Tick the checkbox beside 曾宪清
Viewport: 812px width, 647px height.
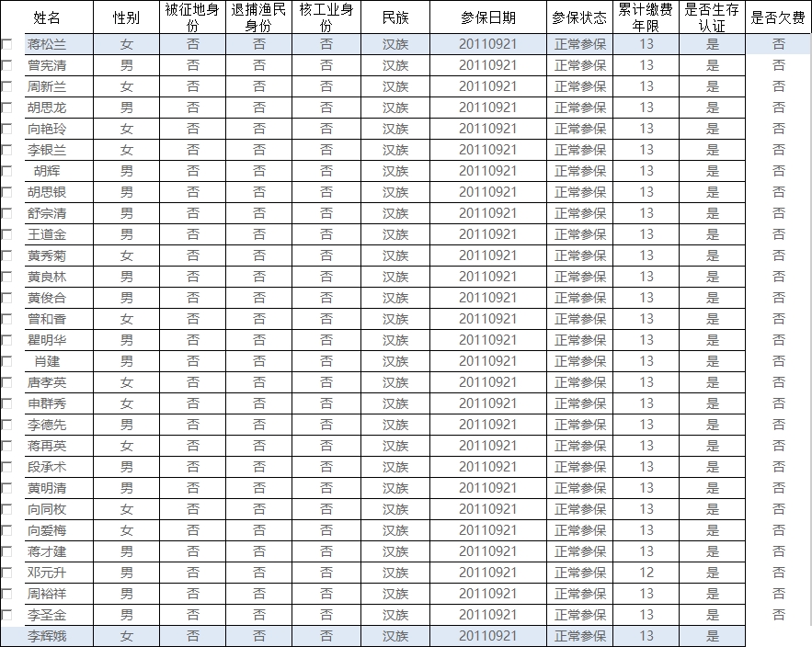7,65
